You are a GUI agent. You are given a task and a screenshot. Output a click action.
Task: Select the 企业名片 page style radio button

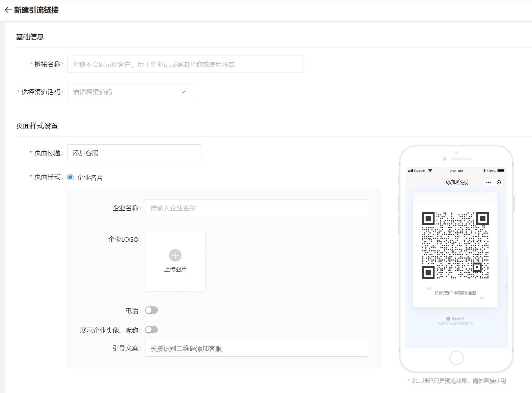pos(71,177)
